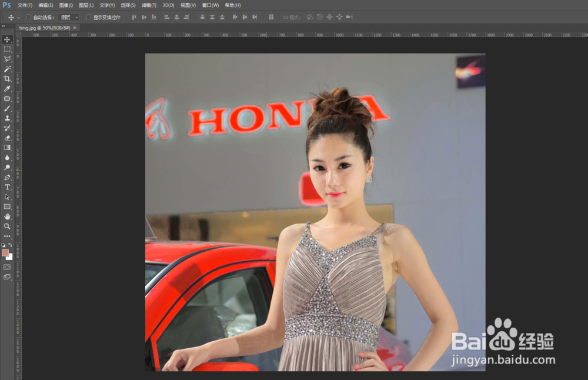Select the Rectangle shape tool
This screenshot has width=588, height=380.
[6, 206]
